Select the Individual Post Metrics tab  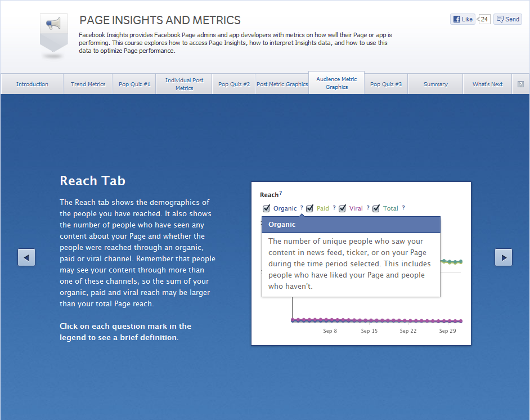184,84
